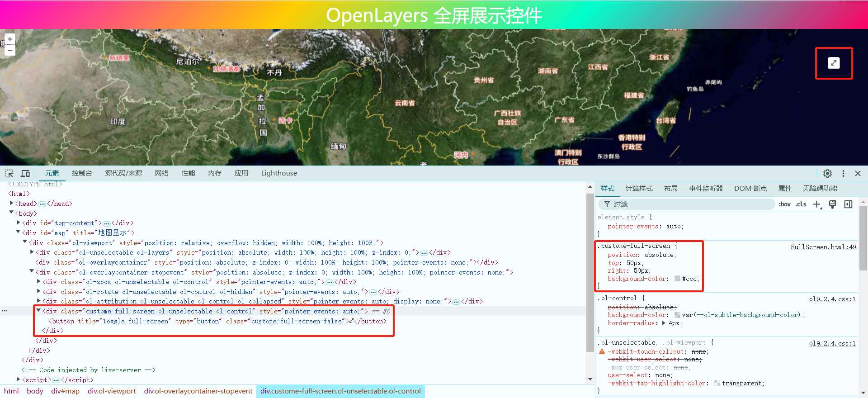This screenshot has width=868, height=398.
Task: Click the map zoom out minus button
Action: 10,50
